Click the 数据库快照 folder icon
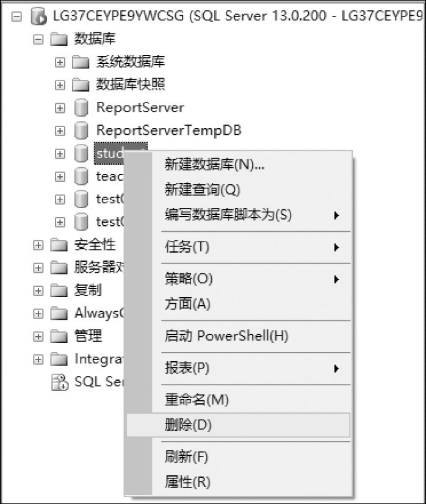This screenshot has height=504, width=426. (81, 85)
